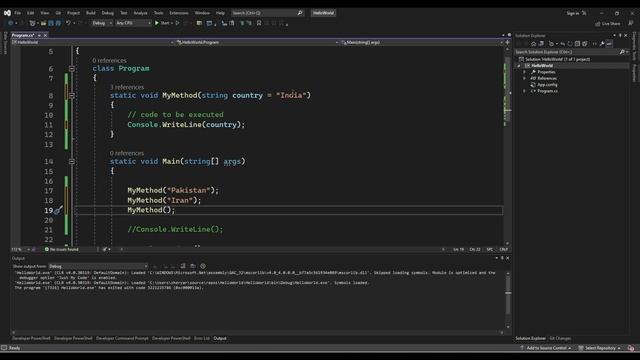Switch to the Error List tab
This screenshot has height=360, width=640.
202,338
